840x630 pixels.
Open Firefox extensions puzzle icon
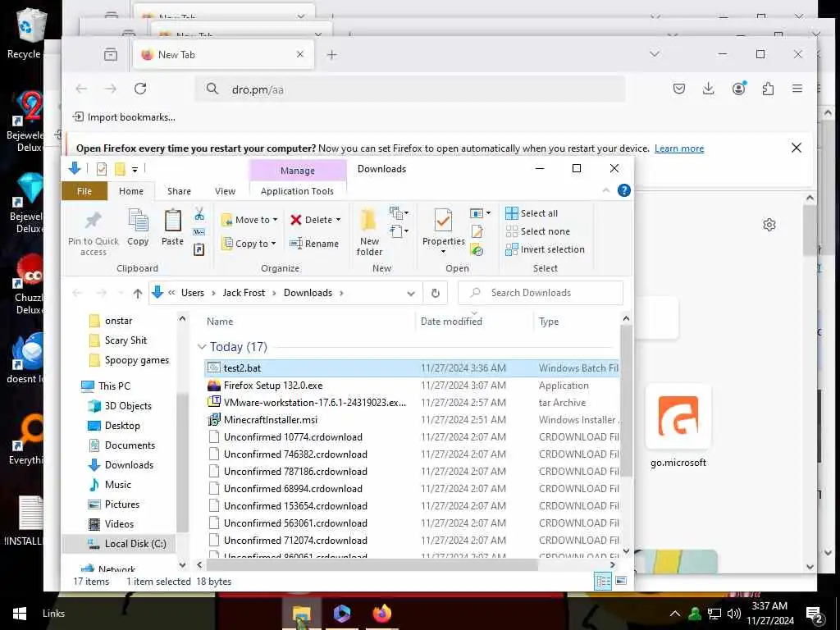(x=768, y=89)
